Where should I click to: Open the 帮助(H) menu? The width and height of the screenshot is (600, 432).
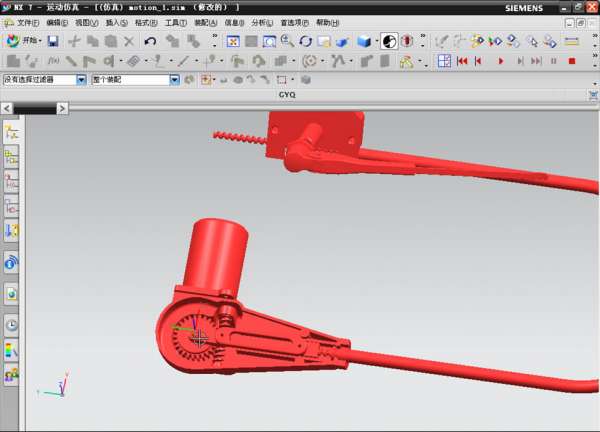pyautogui.click(x=327, y=23)
